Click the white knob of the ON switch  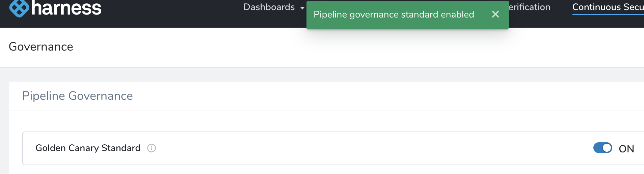click(x=607, y=148)
